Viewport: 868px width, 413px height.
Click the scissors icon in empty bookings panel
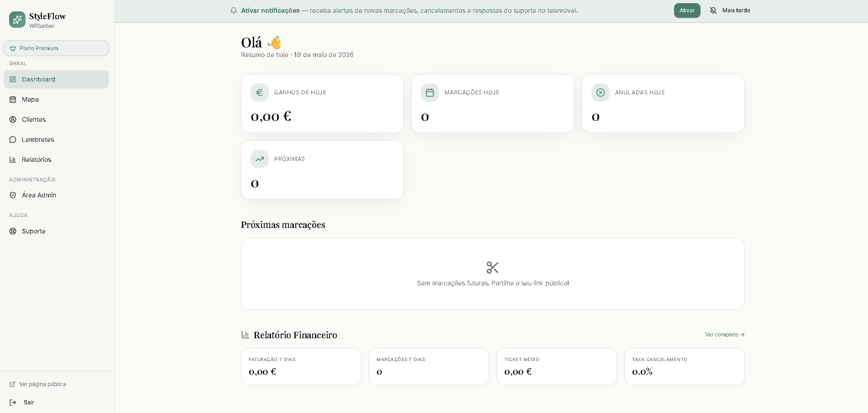coord(492,268)
